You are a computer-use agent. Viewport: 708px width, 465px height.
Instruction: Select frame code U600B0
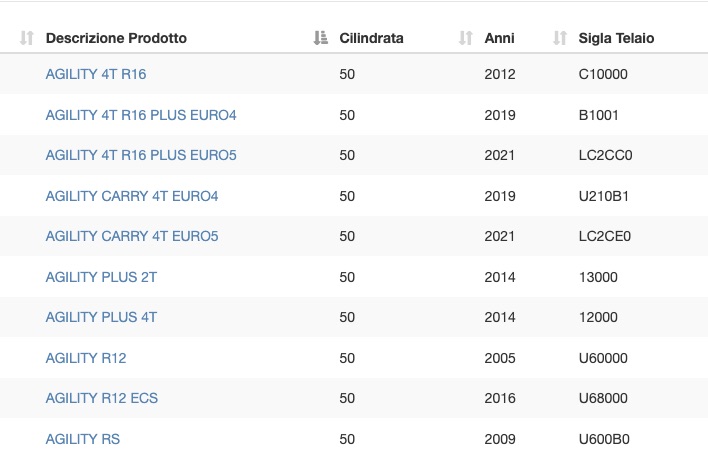tap(604, 439)
